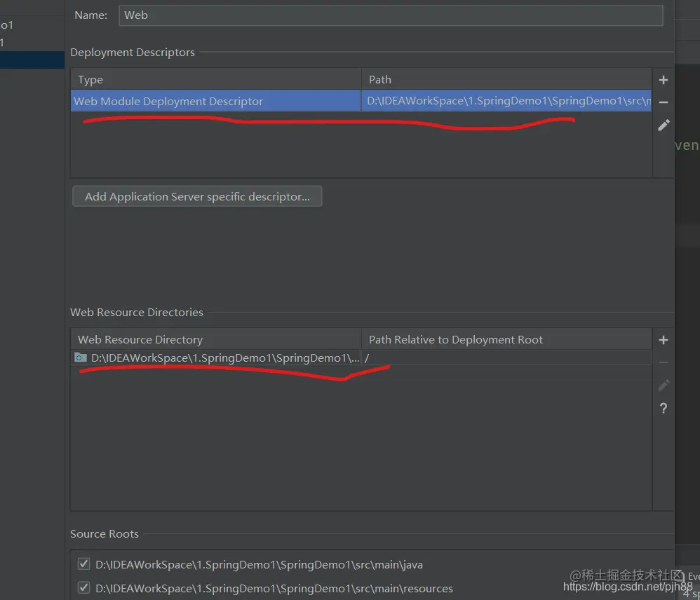Viewport: 700px width, 600px height.
Task: Add a web resource directory with plus icon
Action: 664,340
